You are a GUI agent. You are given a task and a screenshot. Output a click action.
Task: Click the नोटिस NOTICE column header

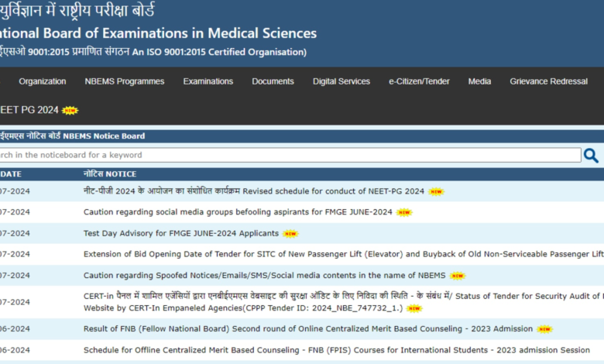(x=110, y=174)
